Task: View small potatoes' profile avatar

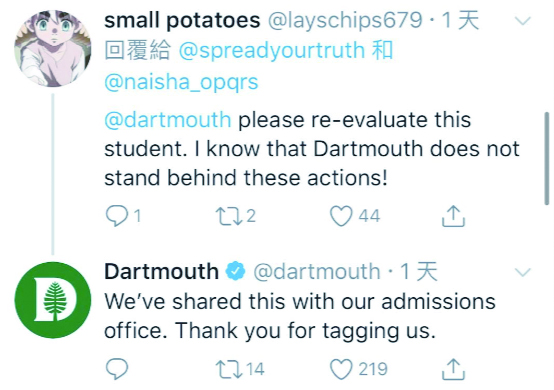Action: point(53,48)
